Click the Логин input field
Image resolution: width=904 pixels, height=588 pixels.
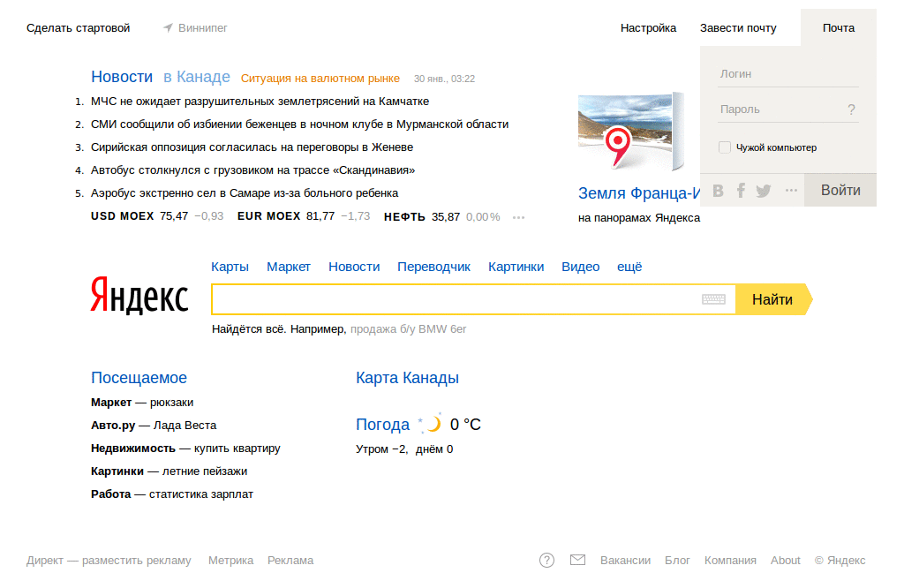788,74
